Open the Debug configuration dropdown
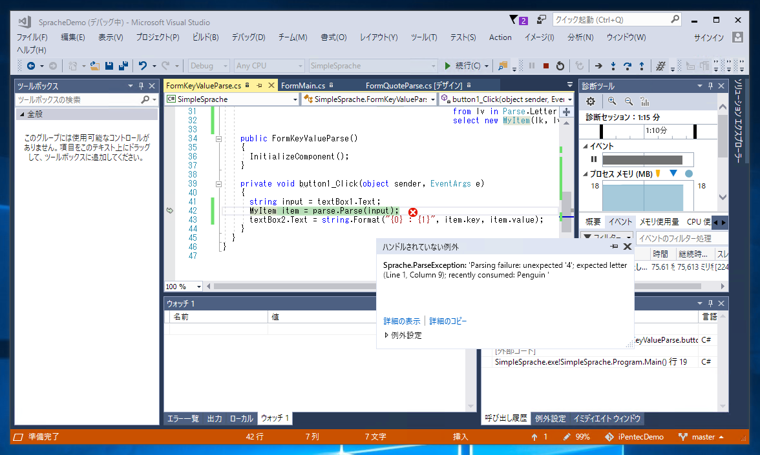The height and width of the screenshot is (455, 760). [x=208, y=65]
